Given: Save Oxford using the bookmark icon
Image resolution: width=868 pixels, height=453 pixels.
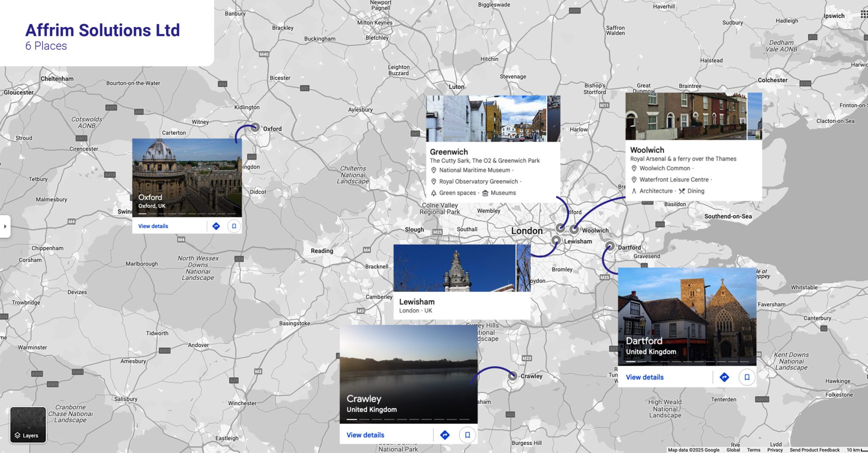Looking at the screenshot, I should [x=234, y=226].
